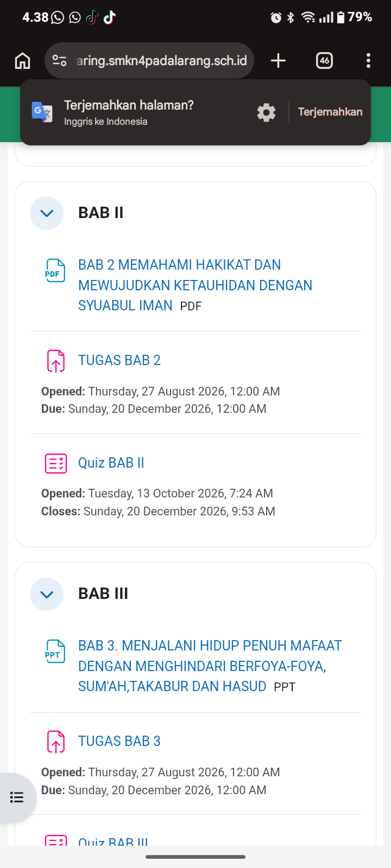The width and height of the screenshot is (391, 868).
Task: Open BAB 3 MENJALANI HIDUP PPT link
Action: tap(210, 666)
